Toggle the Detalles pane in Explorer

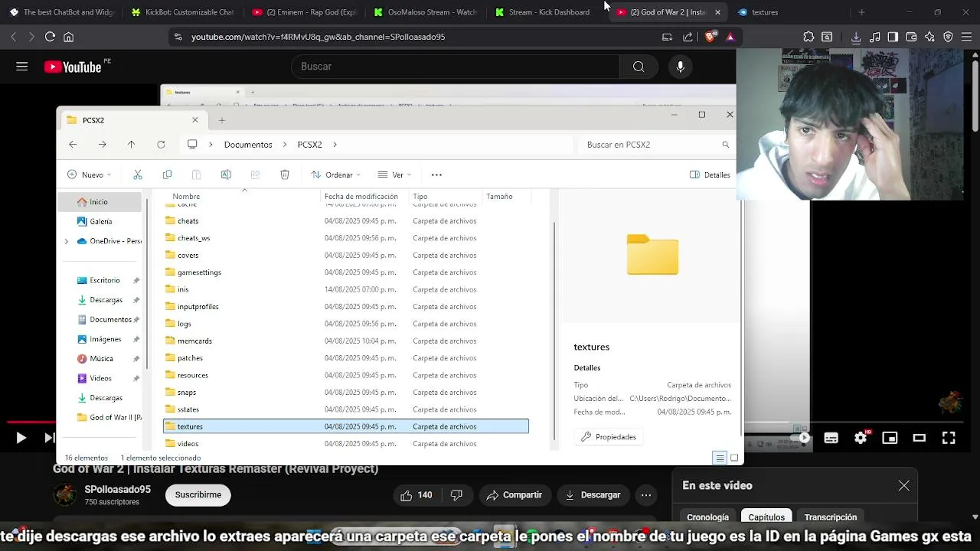pyautogui.click(x=710, y=174)
